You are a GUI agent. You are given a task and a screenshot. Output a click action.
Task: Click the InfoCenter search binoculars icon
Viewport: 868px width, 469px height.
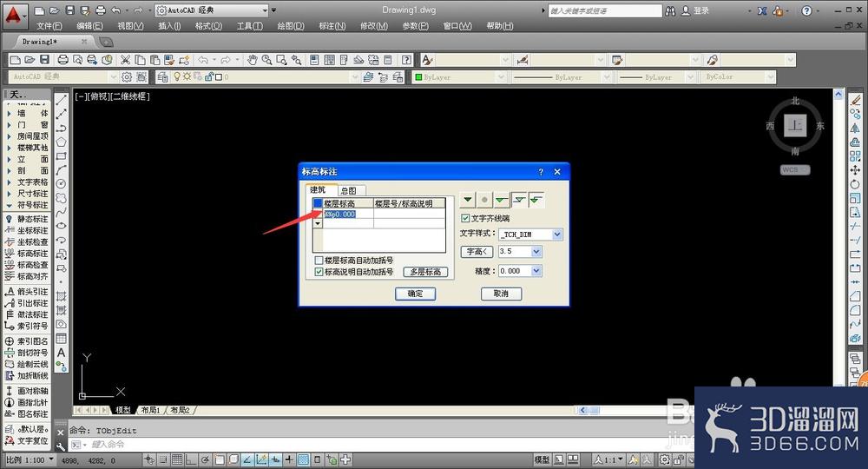coord(670,10)
